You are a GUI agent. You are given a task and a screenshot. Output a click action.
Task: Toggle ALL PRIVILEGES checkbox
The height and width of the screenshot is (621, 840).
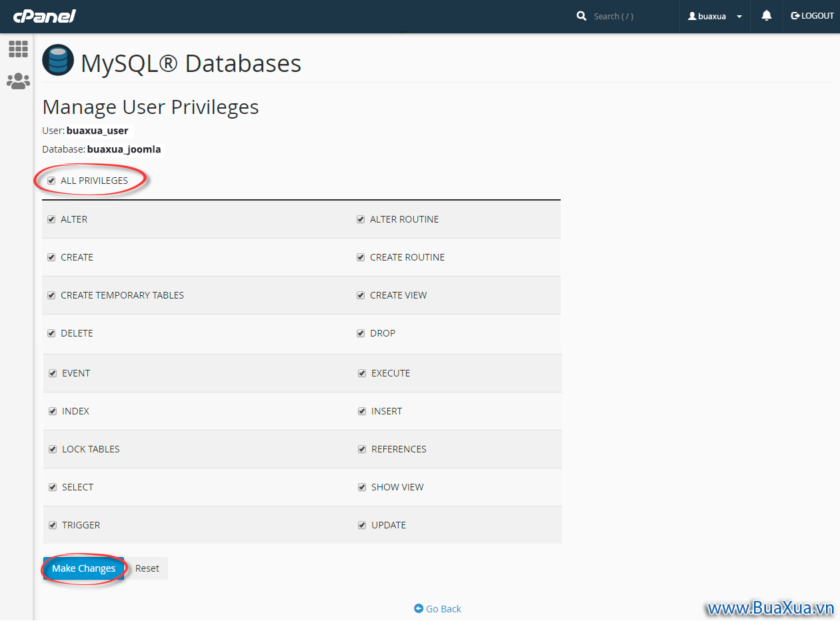tap(51, 181)
